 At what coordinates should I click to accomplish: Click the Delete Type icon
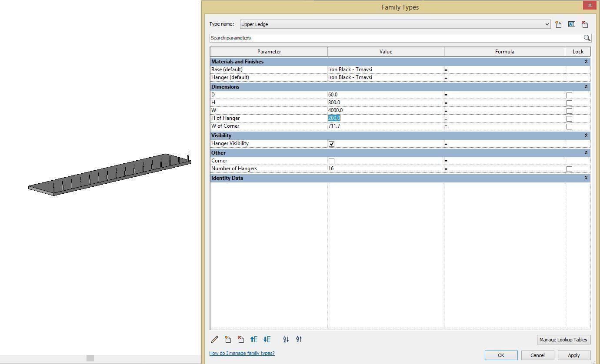click(584, 24)
